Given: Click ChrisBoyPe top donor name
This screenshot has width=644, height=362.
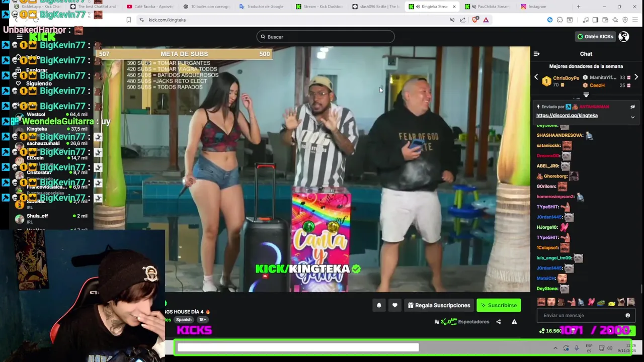Looking at the screenshot, I should pyautogui.click(x=566, y=78).
